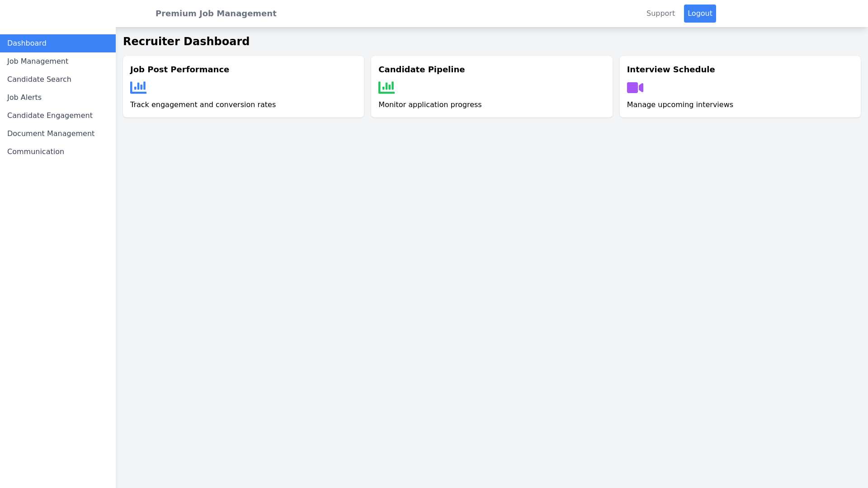Click the text Track engagement and conversion rates
Screen dimensions: 868x488
pos(203,104)
